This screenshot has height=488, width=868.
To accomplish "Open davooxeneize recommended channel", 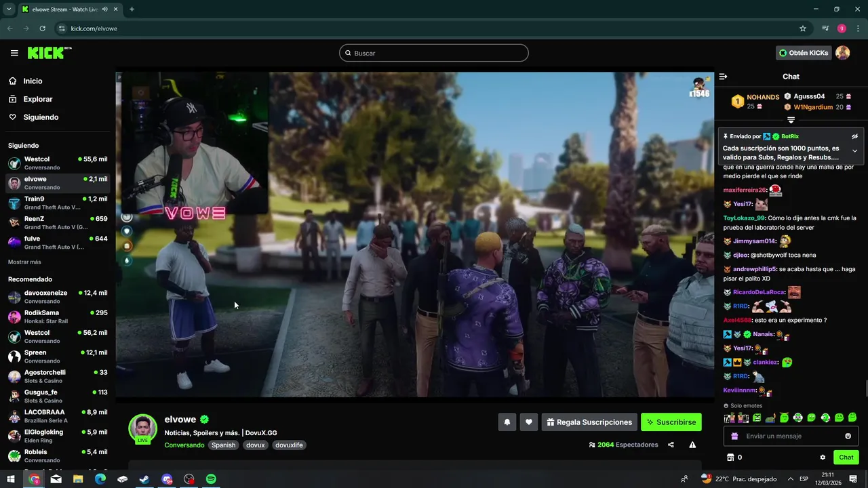I will coord(58,297).
